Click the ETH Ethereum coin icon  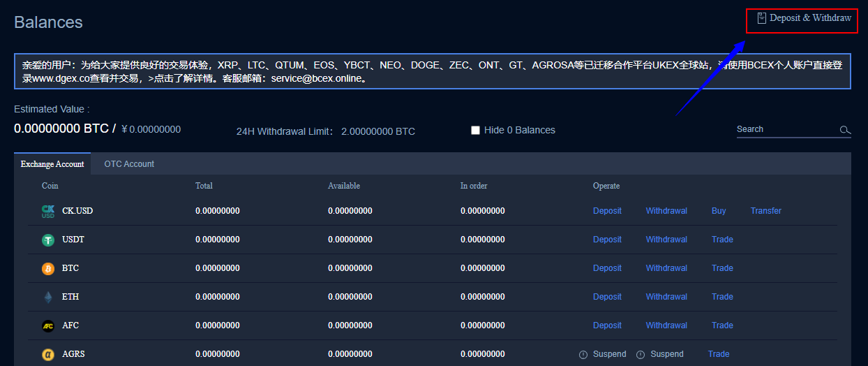[48, 297]
